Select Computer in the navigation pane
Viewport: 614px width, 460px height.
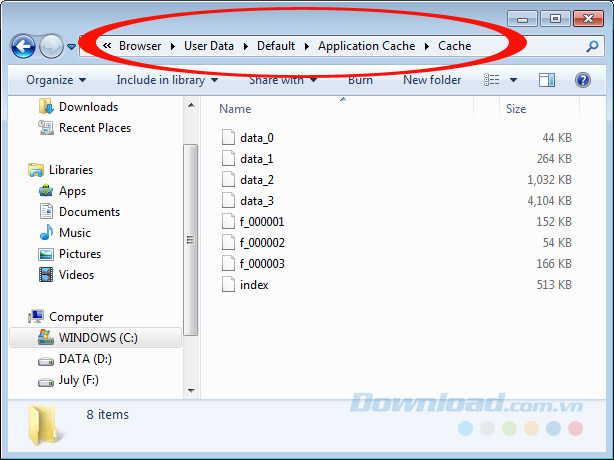pos(76,317)
